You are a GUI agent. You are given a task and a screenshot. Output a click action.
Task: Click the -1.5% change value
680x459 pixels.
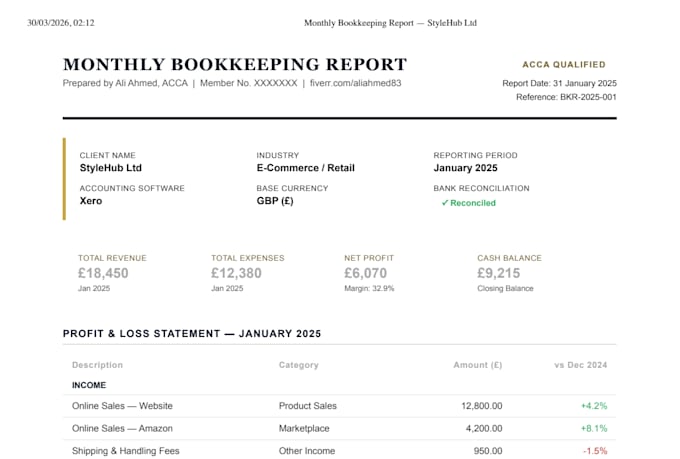click(595, 451)
